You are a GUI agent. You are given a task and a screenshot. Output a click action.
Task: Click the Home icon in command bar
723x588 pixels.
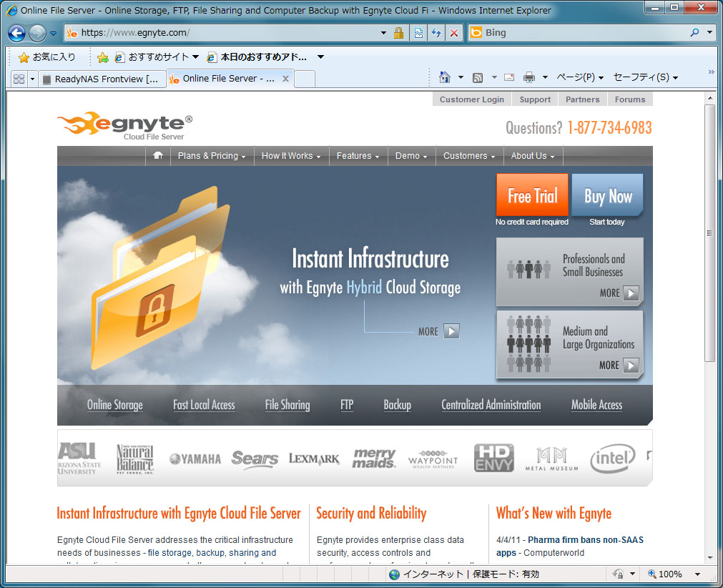[x=445, y=77]
